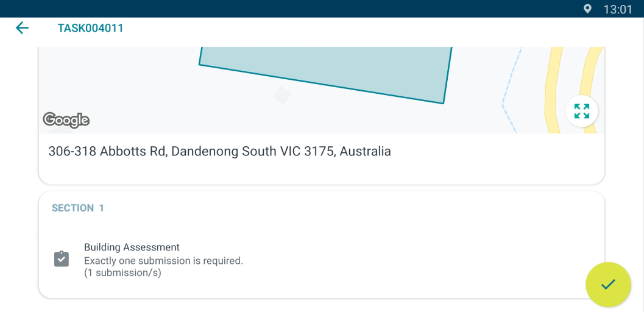
Task: Click the SECTION 1 header
Action: [78, 208]
